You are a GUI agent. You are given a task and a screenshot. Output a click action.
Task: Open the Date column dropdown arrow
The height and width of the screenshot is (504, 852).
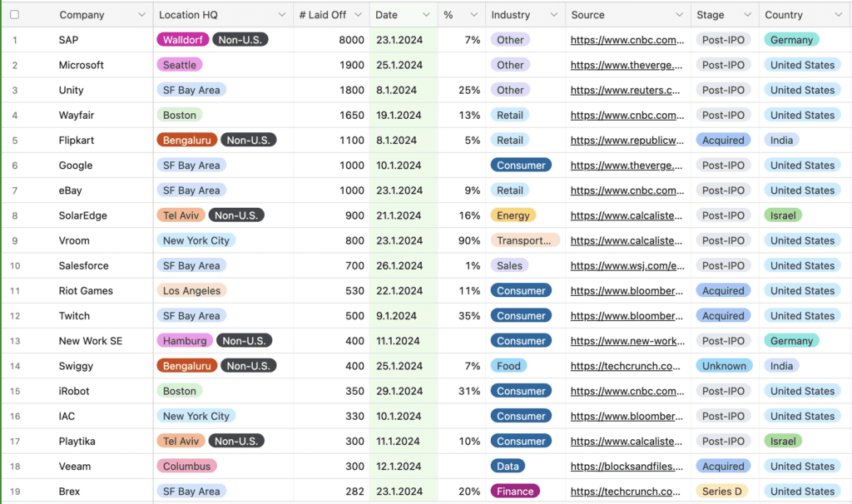426,15
